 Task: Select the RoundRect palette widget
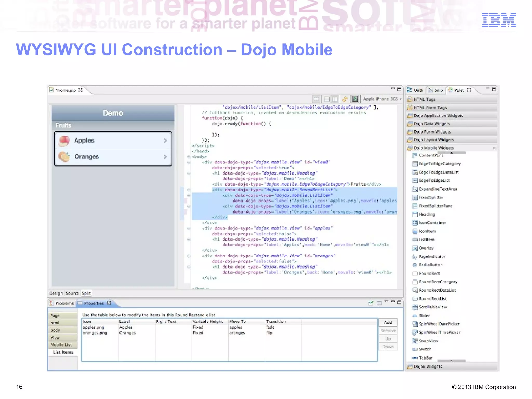[426, 273]
